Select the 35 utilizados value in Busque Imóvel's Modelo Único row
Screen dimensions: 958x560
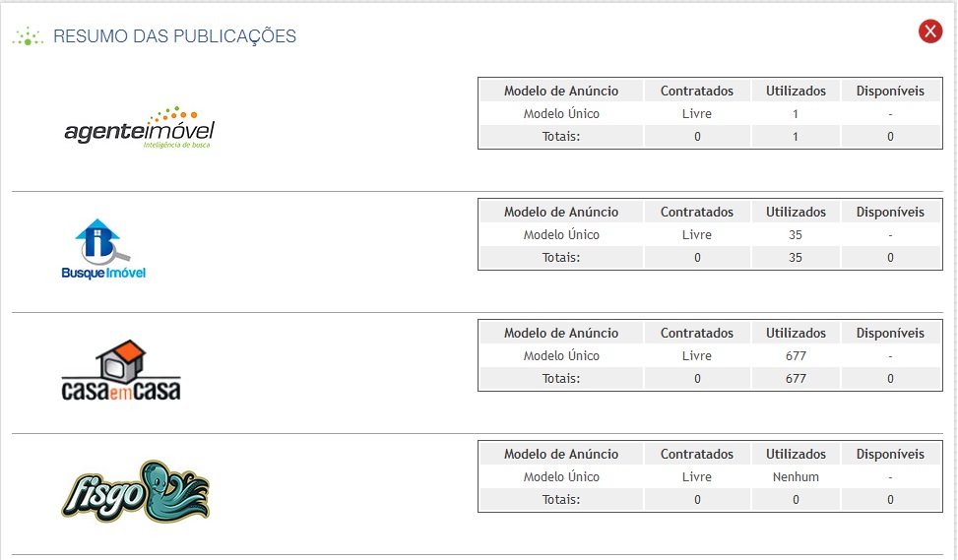coord(796,234)
